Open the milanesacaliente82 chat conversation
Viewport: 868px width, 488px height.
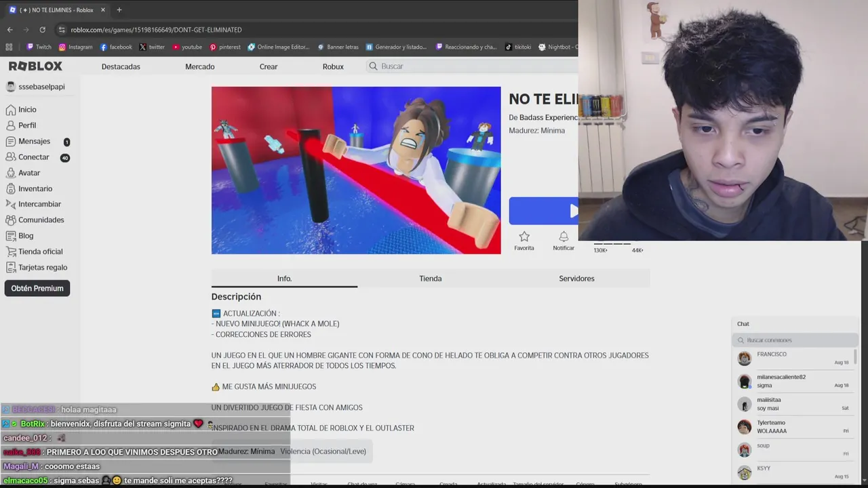(794, 382)
